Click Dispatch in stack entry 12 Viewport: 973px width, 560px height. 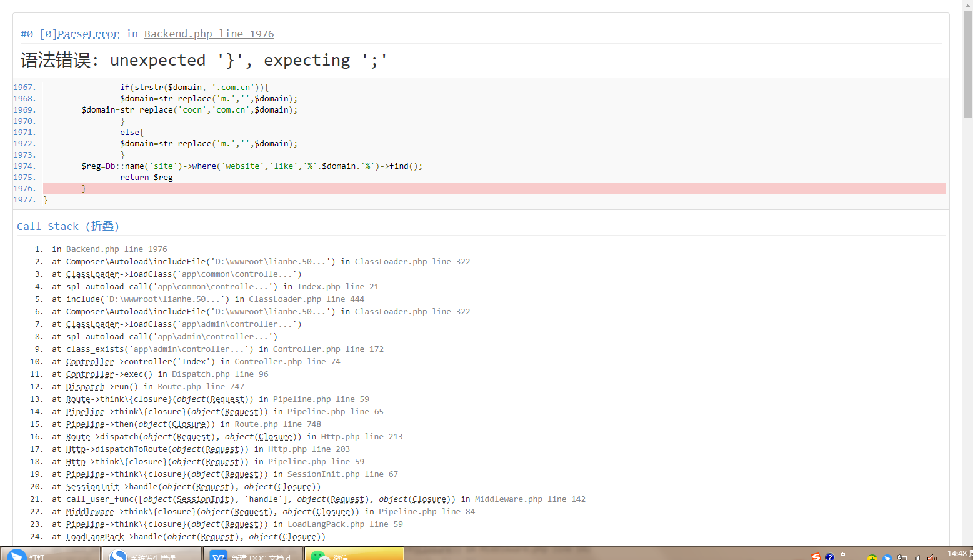coord(85,386)
